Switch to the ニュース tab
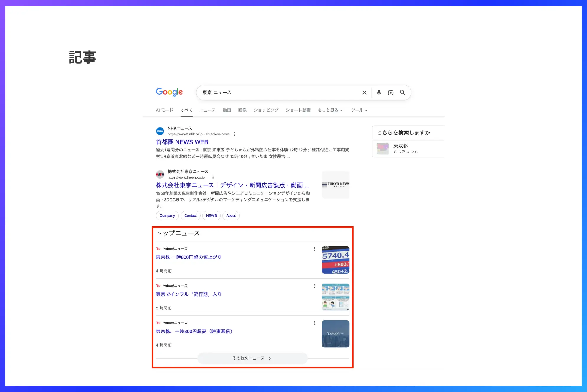587x392 pixels. click(207, 110)
